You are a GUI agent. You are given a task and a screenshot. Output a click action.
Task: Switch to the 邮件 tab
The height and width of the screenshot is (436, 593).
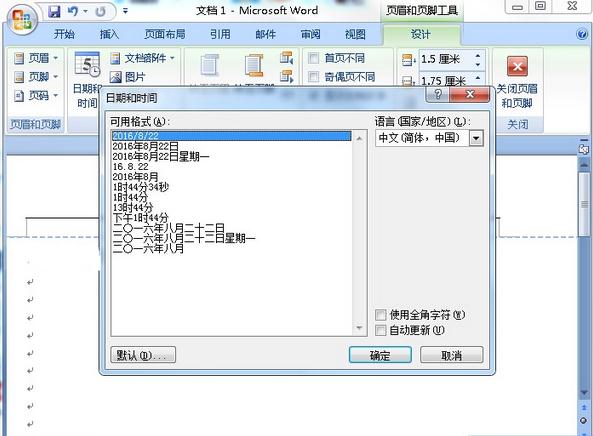pyautogui.click(x=265, y=34)
